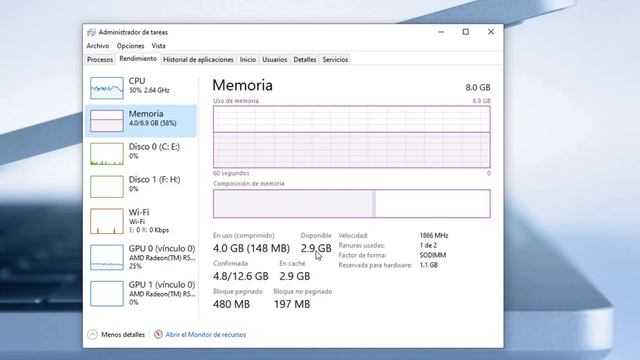This screenshot has height=360, width=640.
Task: Click the Disponible value 2.9 GB
Action: [x=316, y=248]
